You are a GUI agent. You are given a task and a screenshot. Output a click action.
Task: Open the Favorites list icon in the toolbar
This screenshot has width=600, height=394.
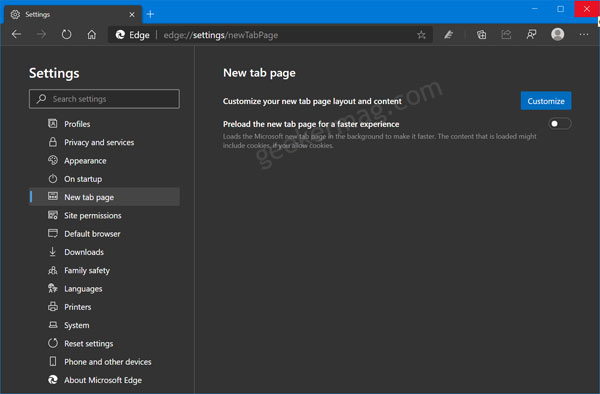click(448, 35)
